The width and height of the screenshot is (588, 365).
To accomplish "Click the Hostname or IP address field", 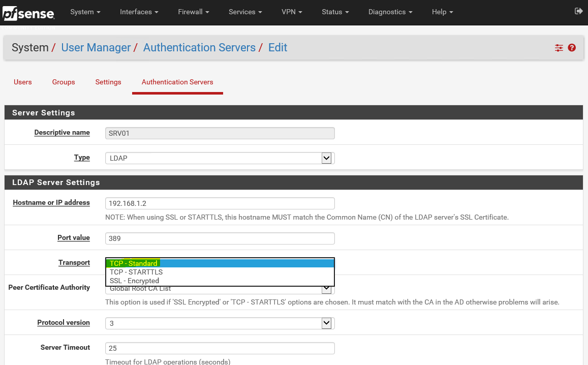I will point(220,203).
